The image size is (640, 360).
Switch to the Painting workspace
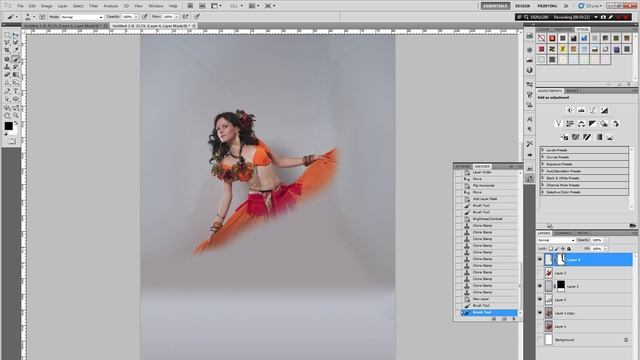[x=547, y=6]
